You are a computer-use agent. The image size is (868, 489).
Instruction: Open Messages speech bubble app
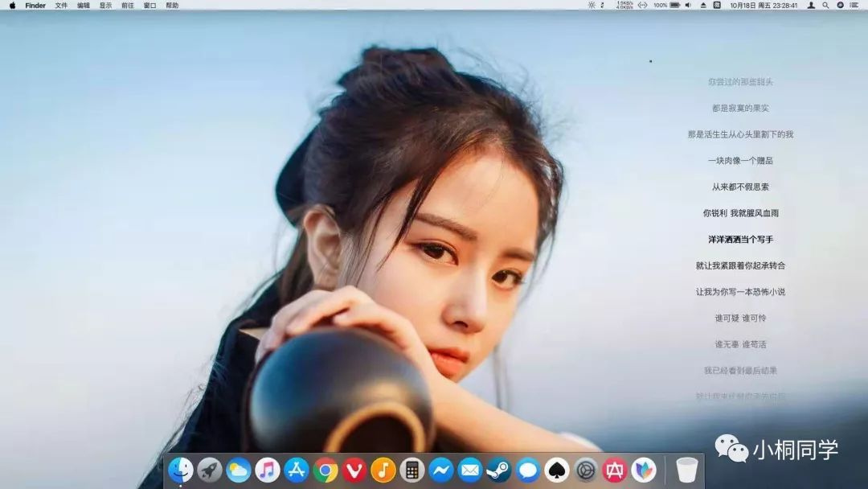[x=527, y=471]
